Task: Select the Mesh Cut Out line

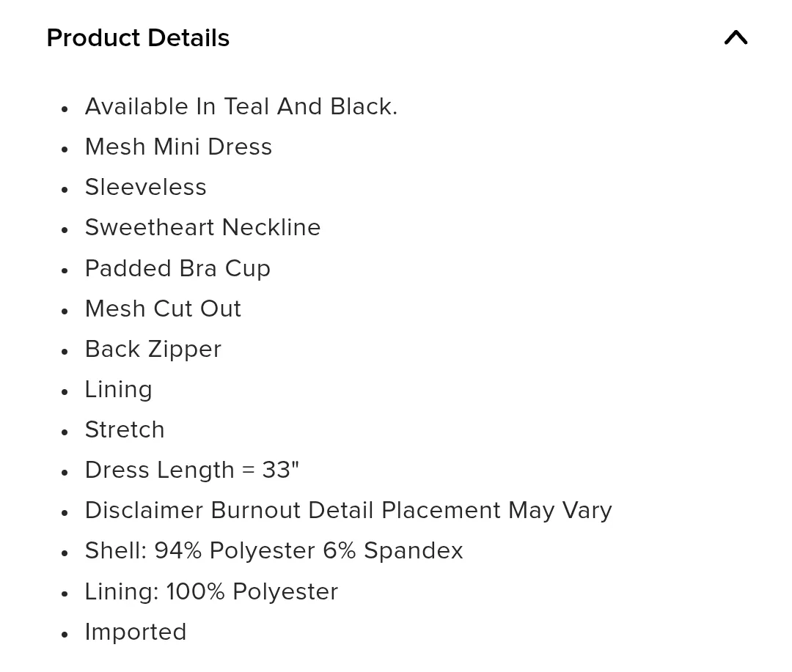Action: click(x=163, y=309)
